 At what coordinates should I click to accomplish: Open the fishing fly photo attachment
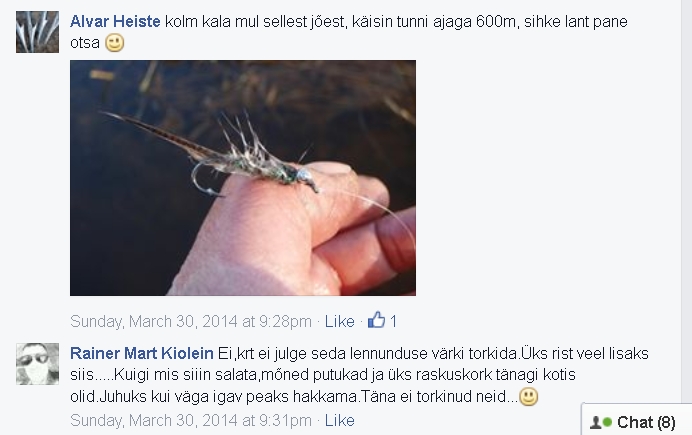pyautogui.click(x=243, y=178)
